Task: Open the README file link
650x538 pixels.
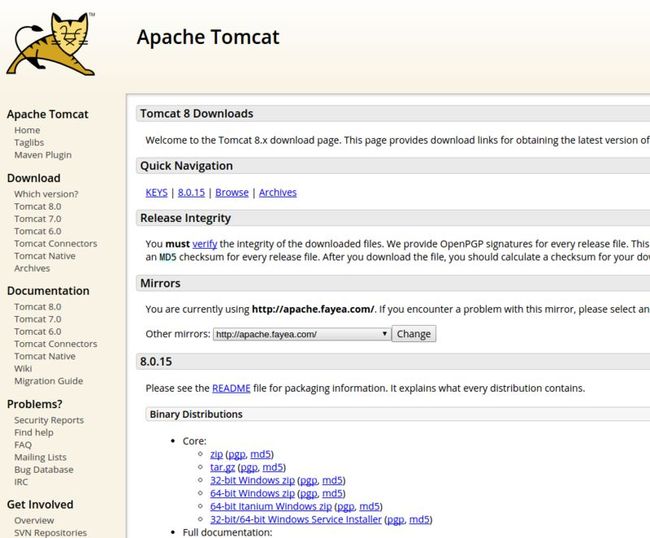Action: (x=231, y=388)
